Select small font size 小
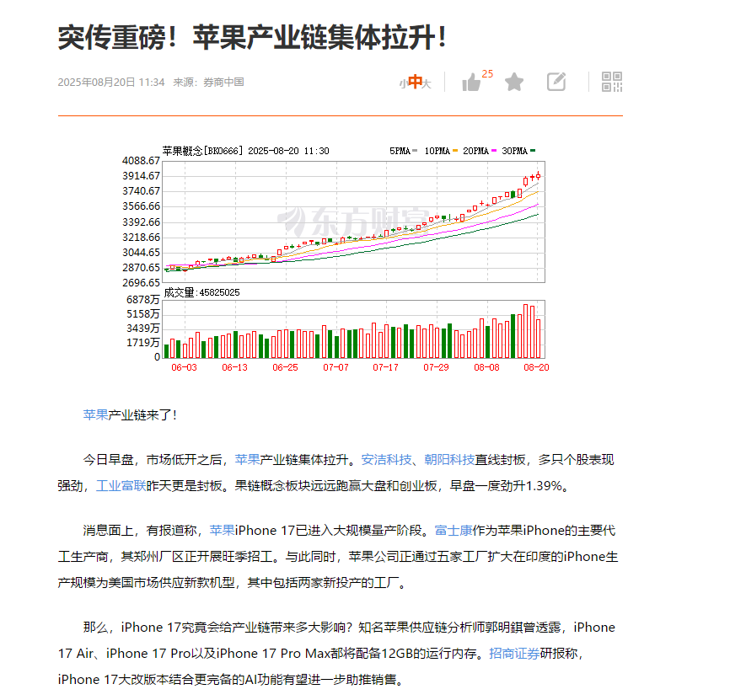The width and height of the screenshot is (730, 700). (x=403, y=83)
